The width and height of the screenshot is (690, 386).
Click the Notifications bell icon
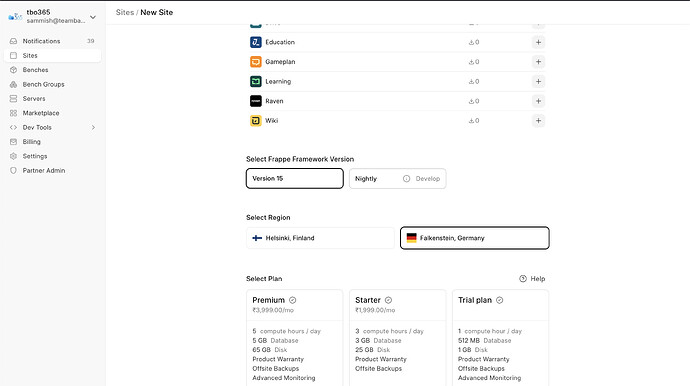pyautogui.click(x=13, y=41)
